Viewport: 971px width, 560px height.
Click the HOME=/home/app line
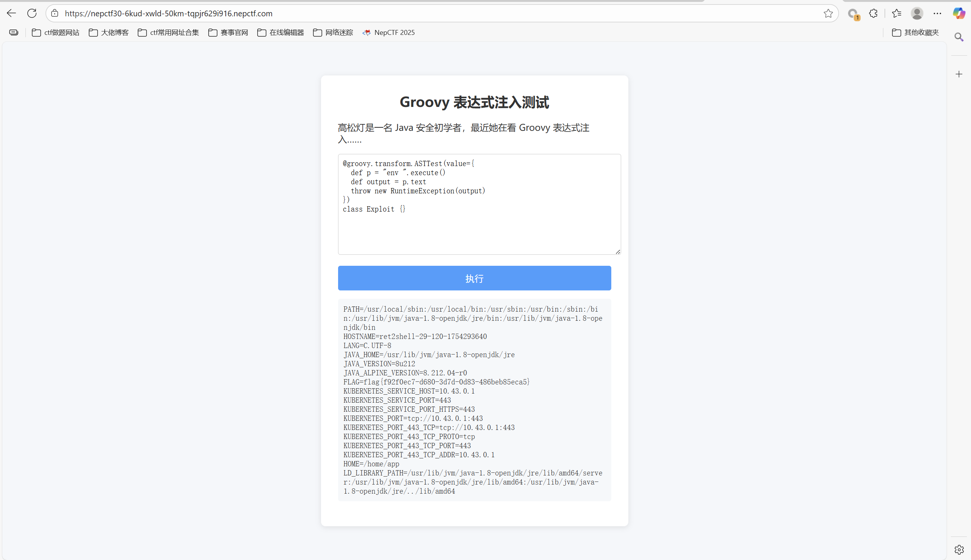tap(371, 464)
